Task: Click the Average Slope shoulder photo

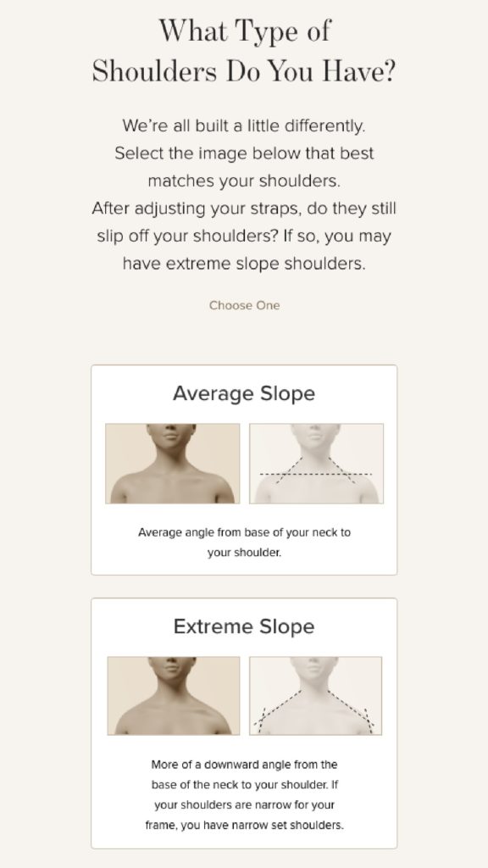Action: 173,464
